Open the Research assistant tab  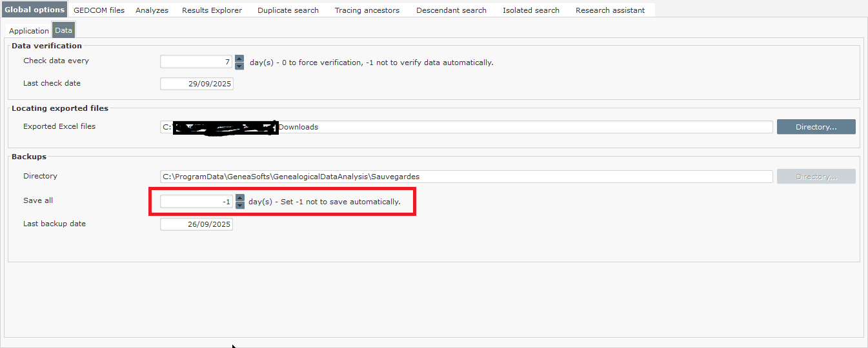(x=610, y=10)
